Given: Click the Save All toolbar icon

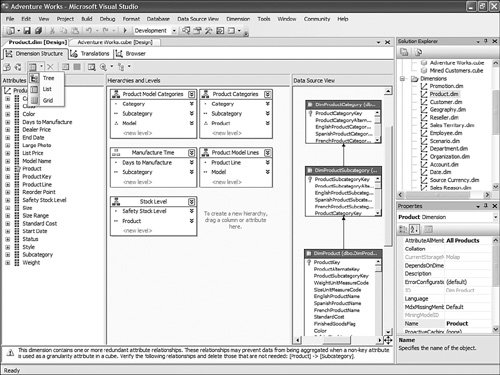Looking at the screenshot, I should 38,31.
